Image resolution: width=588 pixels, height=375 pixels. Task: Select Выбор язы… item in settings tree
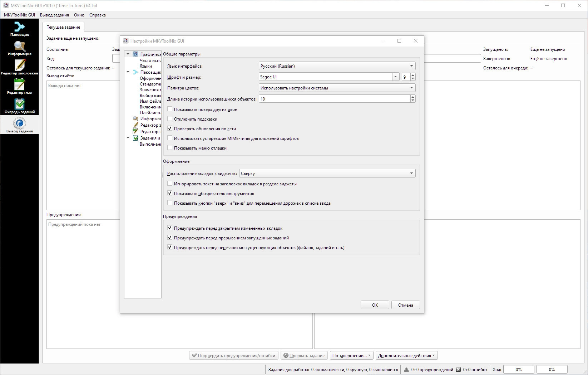pyautogui.click(x=150, y=95)
